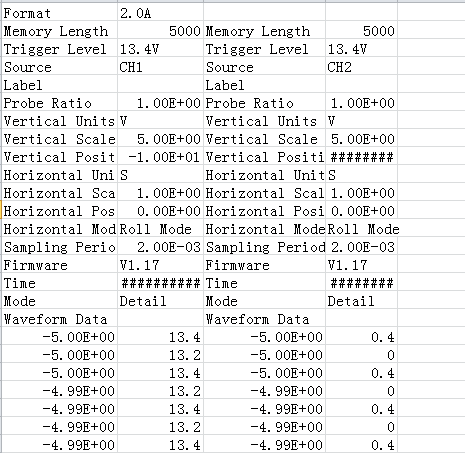The image size is (465, 453).
Task: Click the left Detail mode cell
Action: pyautogui.click(x=160, y=301)
